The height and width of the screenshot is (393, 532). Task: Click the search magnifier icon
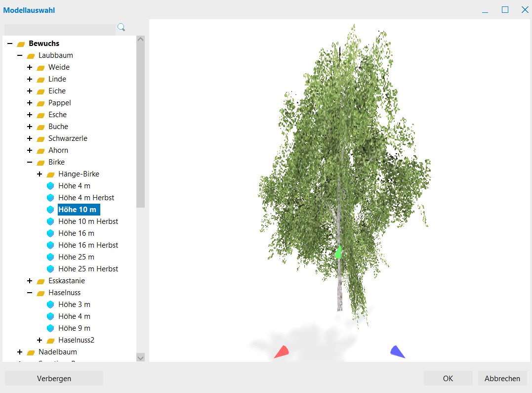point(121,28)
